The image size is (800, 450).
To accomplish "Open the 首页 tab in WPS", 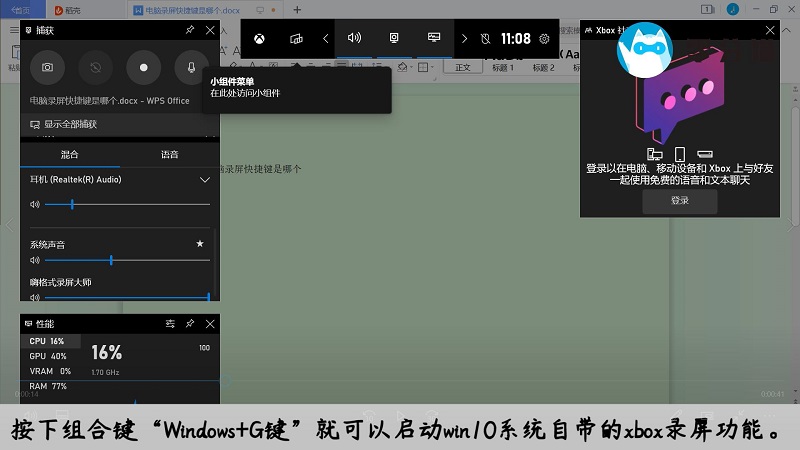I will tap(21, 10).
